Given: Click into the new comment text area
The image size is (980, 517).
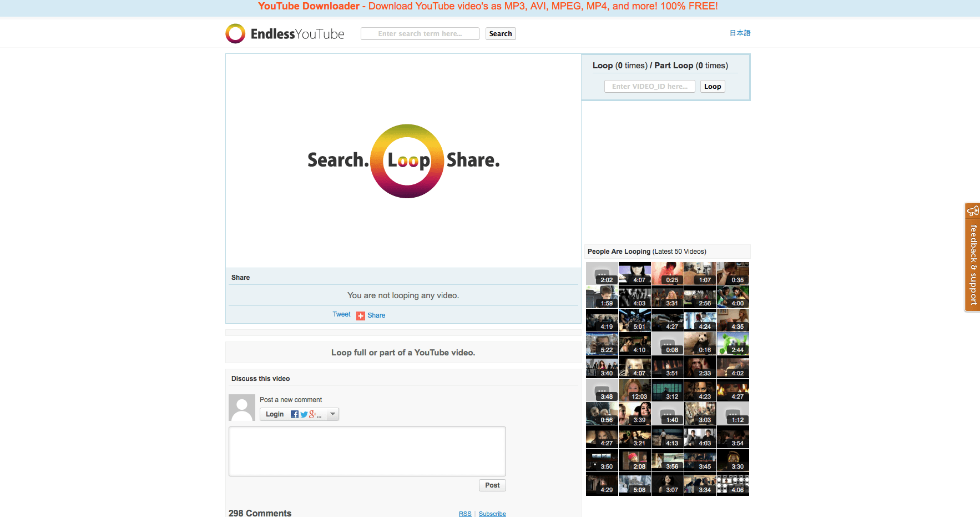Looking at the screenshot, I should [367, 451].
